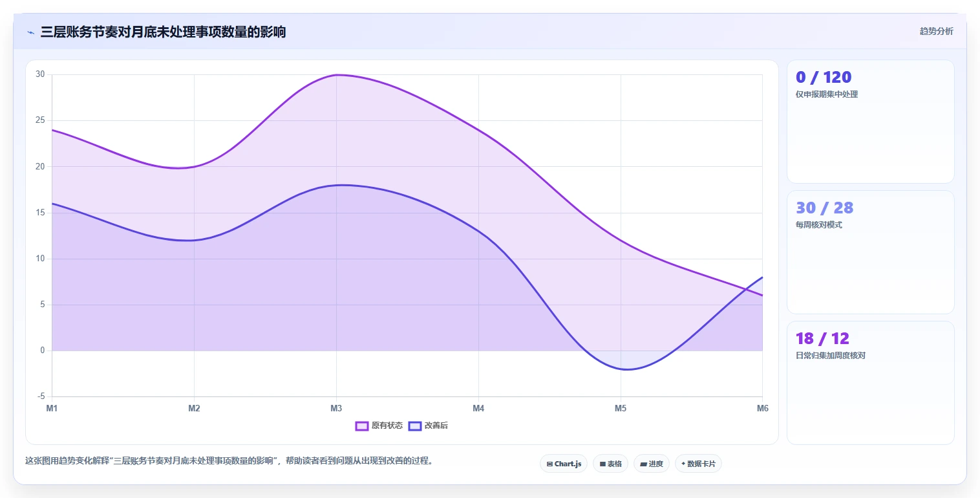Toggle the 改善后 legend label
Image resolution: width=980 pixels, height=498 pixels.
tap(436, 426)
